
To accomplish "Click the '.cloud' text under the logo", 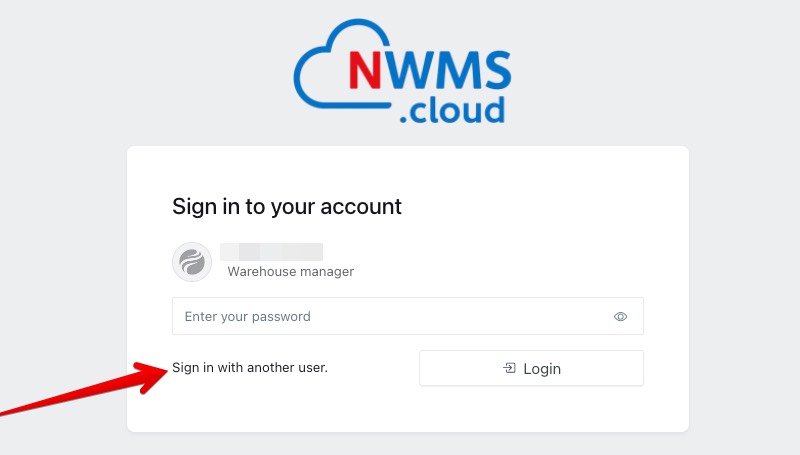I will point(451,110).
